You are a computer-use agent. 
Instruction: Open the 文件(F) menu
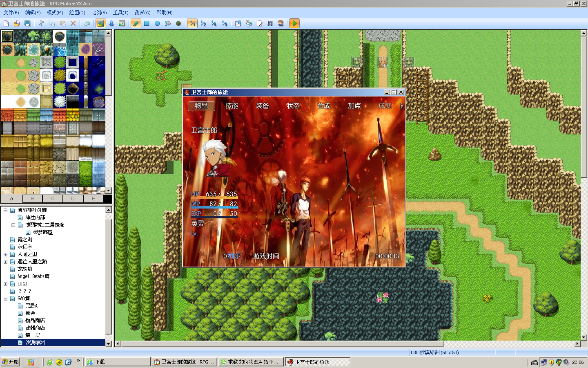(x=11, y=13)
